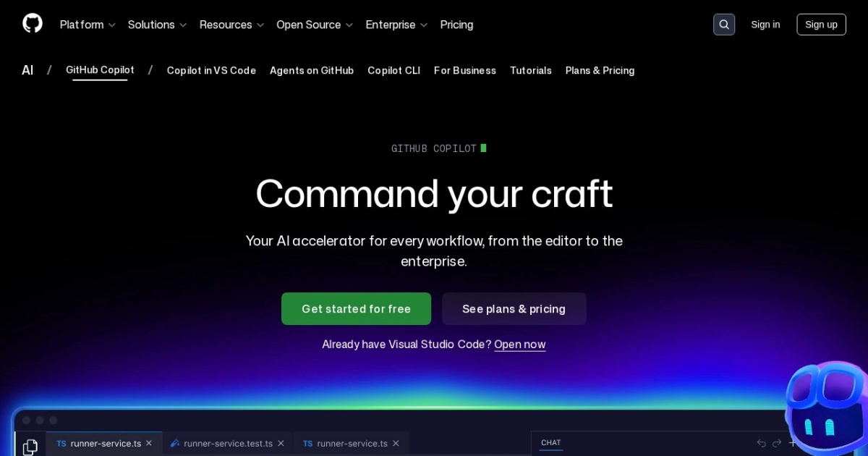Image resolution: width=868 pixels, height=456 pixels.
Task: Click the Explorer files icon in editor sidebar
Action: pos(30,446)
